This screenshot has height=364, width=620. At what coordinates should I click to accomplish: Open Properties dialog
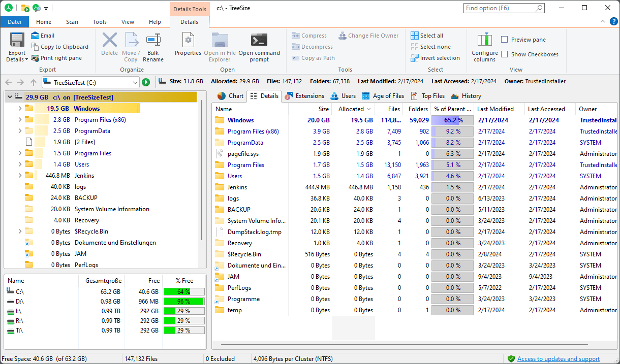pos(188,43)
